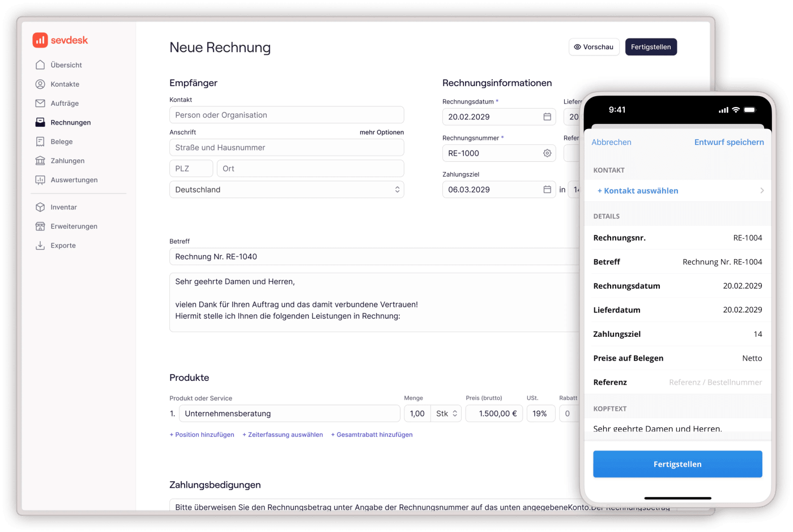Open Aufträge envelope icon in sidebar

coord(40,103)
